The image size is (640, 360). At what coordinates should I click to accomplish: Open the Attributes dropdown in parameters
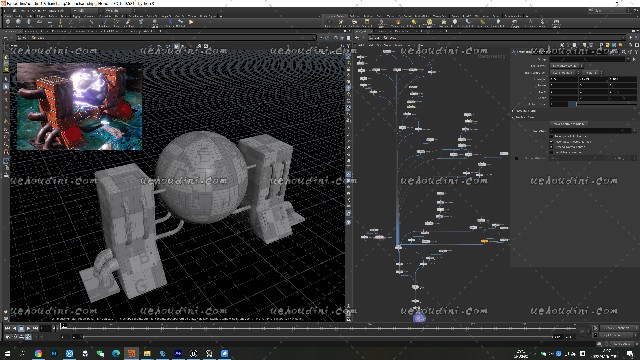coord(633,131)
